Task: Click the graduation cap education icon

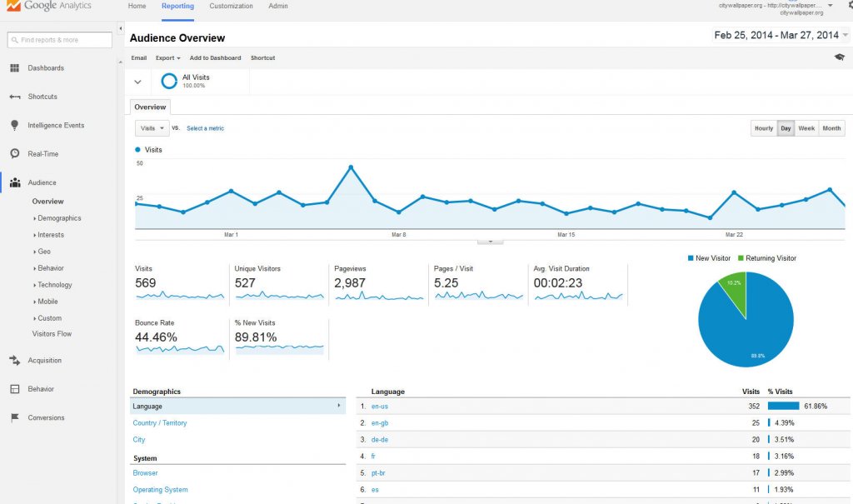Action: click(839, 57)
